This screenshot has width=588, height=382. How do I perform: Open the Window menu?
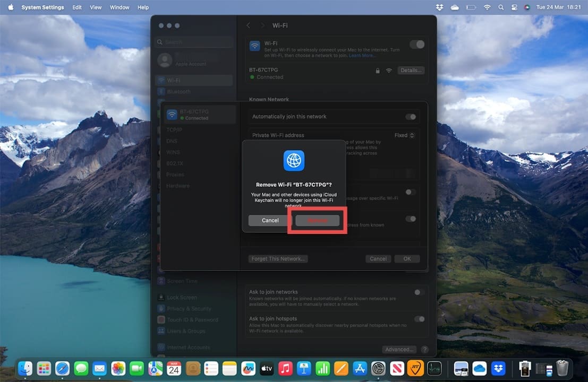coord(120,7)
